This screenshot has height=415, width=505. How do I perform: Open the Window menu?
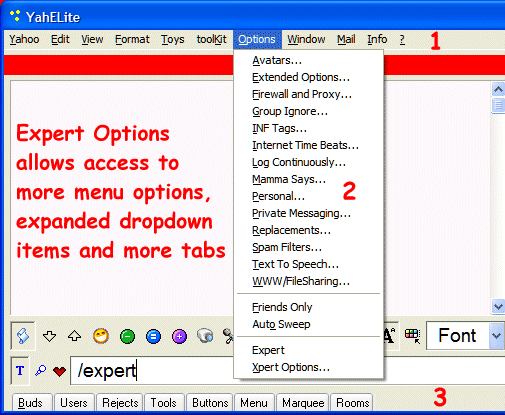click(x=306, y=39)
